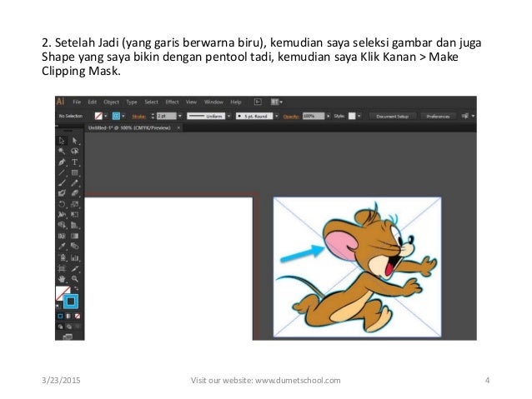Select the Artboard tool
The width and height of the screenshot is (532, 399).
(62, 268)
